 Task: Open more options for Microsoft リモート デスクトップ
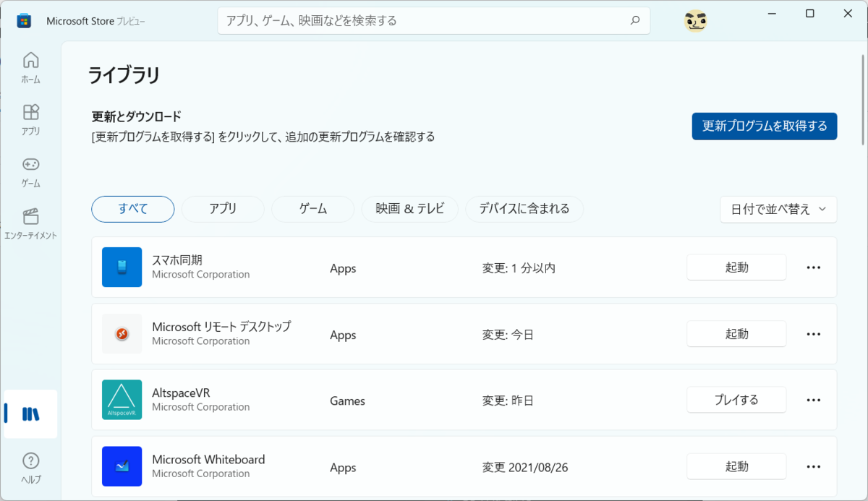pos(813,334)
